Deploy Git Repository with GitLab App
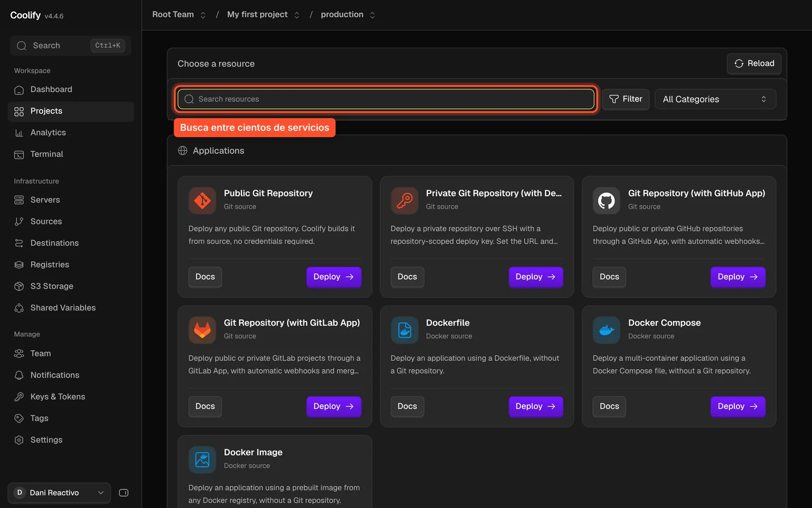 [333, 406]
